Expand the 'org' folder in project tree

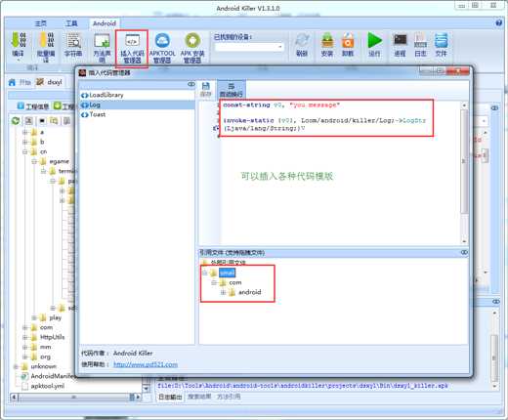[24, 357]
